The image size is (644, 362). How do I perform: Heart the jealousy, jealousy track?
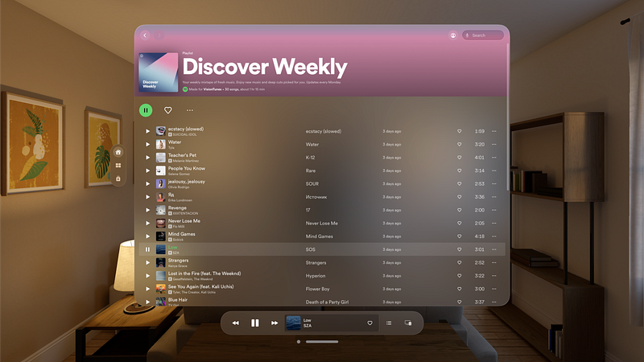point(459,184)
